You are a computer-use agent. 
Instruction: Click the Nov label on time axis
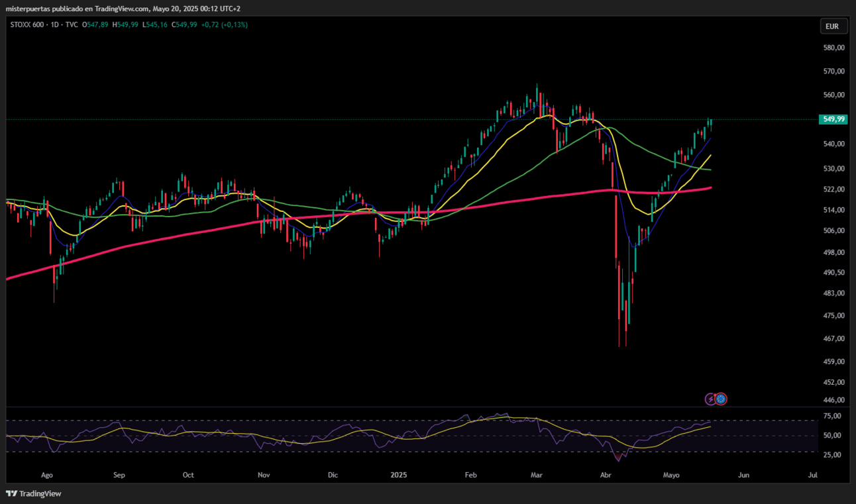264,475
